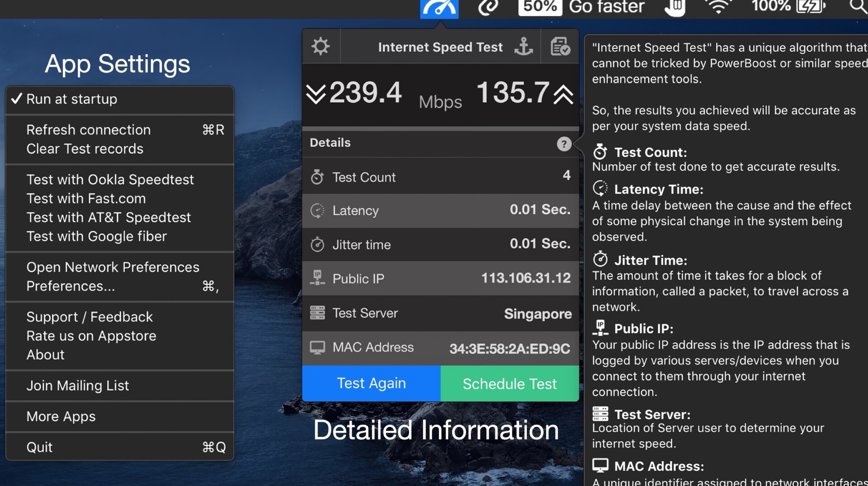Choose Rate us on Appstore
Screen dimensions: 868x486
pyautogui.click(x=120, y=336)
